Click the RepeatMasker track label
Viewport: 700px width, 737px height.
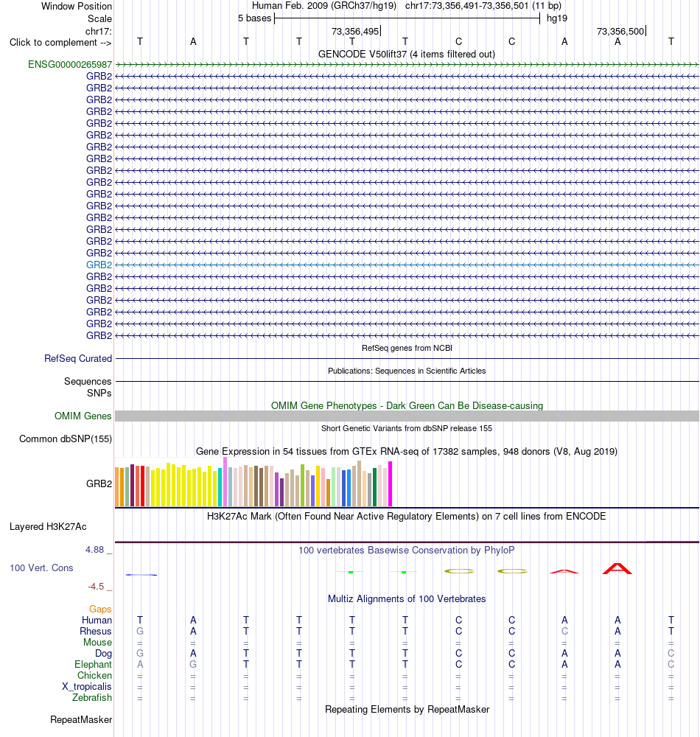[x=81, y=719]
